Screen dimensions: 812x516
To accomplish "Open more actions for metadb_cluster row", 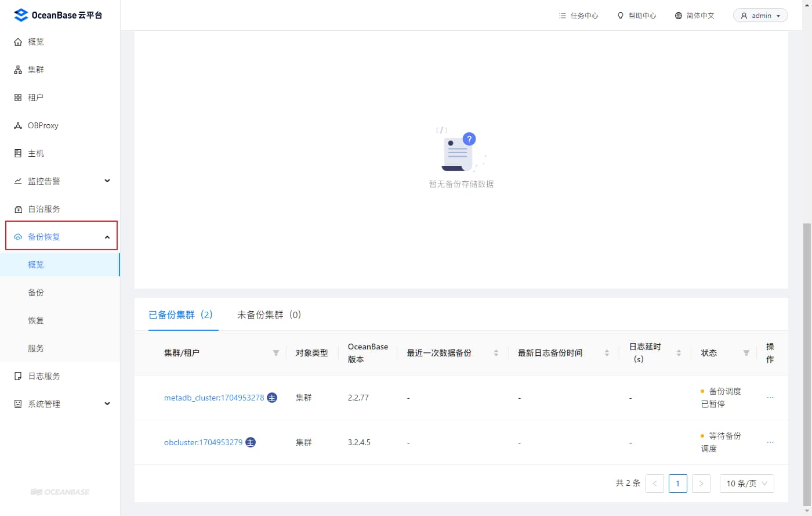I will point(770,398).
